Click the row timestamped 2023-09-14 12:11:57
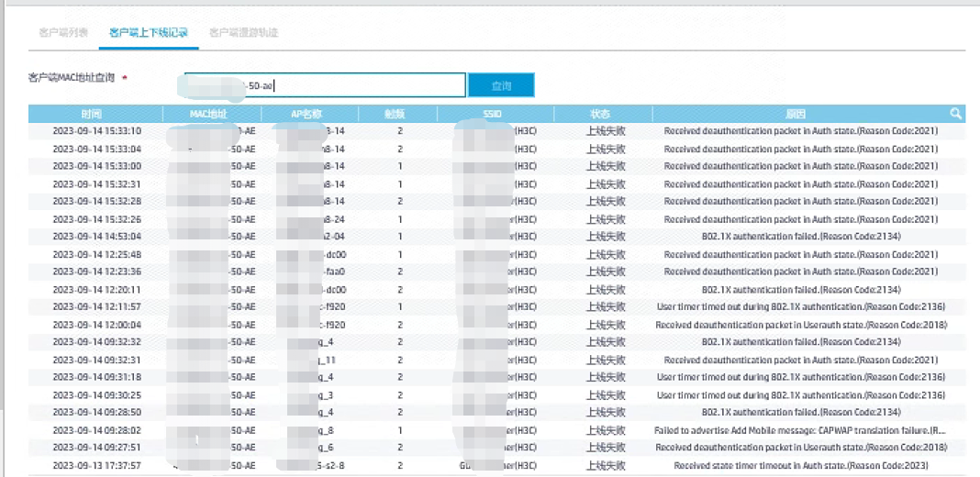Screen dimensions: 980x477 (96, 307)
